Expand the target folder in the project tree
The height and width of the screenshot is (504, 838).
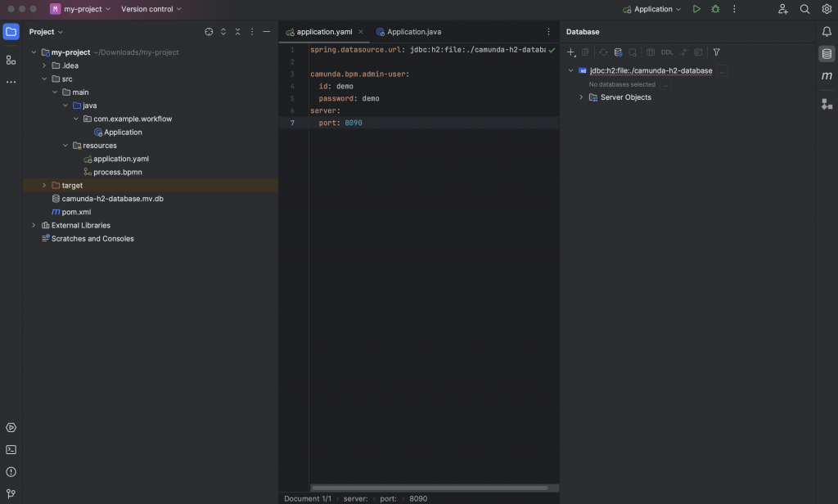point(44,186)
